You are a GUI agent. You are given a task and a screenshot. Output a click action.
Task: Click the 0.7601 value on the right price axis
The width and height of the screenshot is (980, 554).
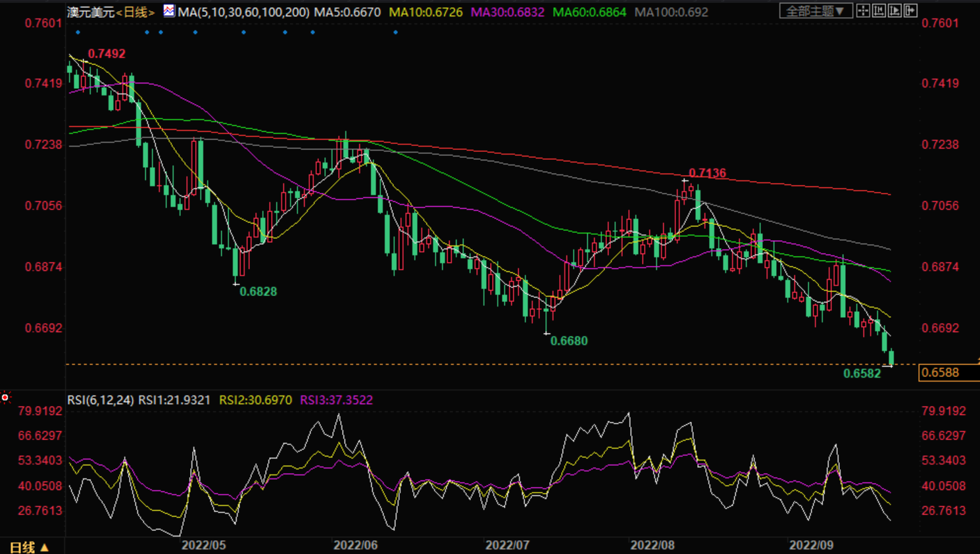941,24
